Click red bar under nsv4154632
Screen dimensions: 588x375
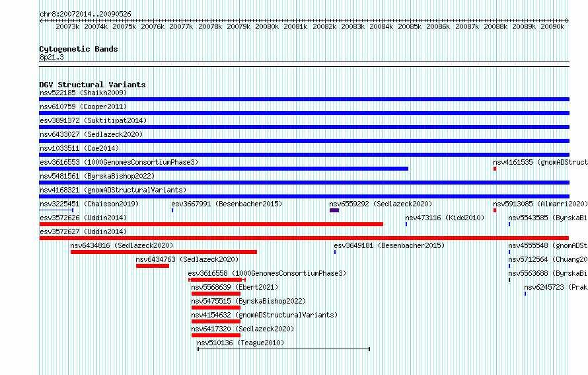[216, 321]
